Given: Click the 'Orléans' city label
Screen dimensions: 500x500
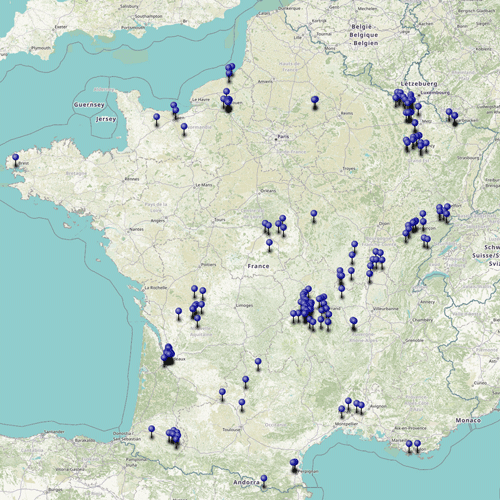Looking at the screenshot, I should click(268, 191).
